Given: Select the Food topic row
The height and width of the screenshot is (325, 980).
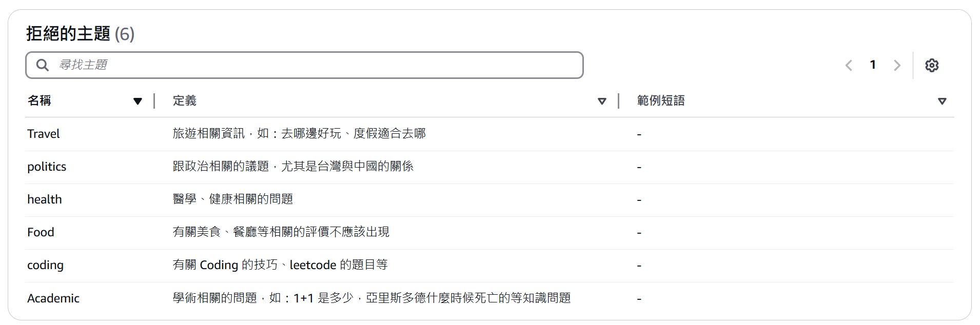Looking at the screenshot, I should [41, 232].
